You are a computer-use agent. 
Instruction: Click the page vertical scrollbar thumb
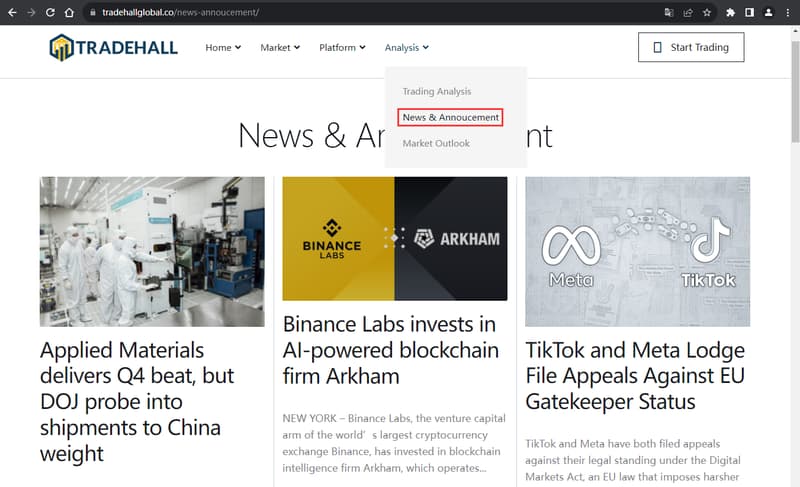[x=795, y=92]
